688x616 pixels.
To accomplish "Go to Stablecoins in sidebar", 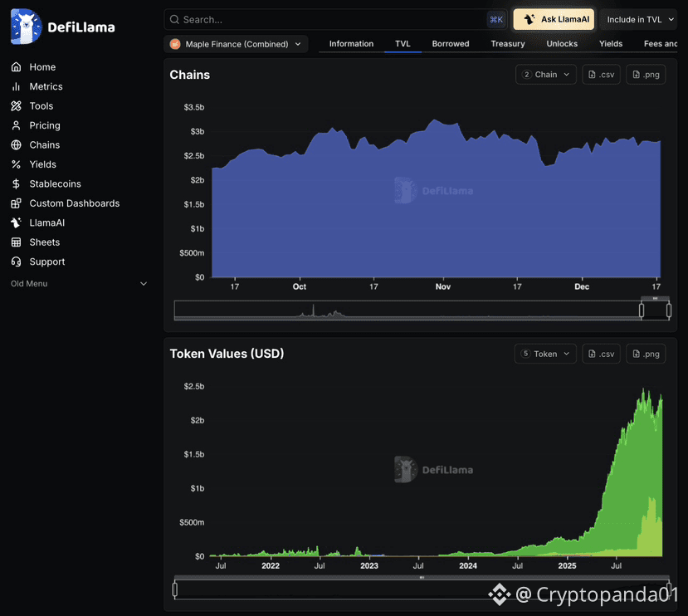I will (x=46, y=184).
